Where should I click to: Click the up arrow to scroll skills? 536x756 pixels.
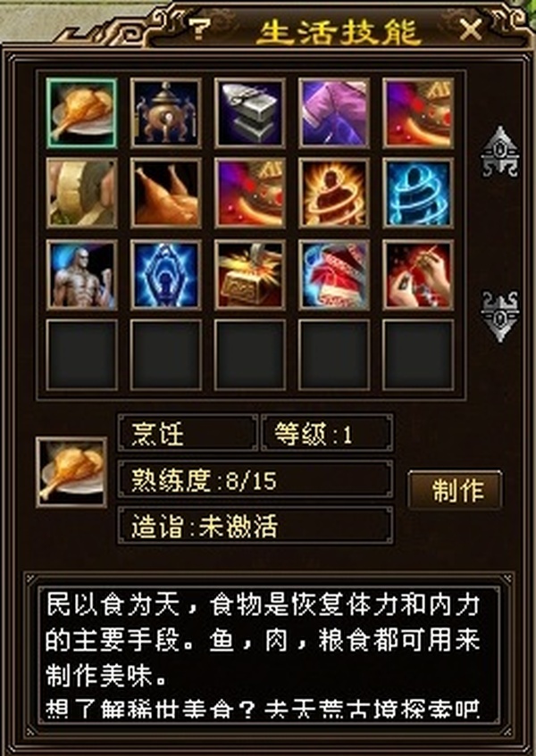[x=499, y=152]
